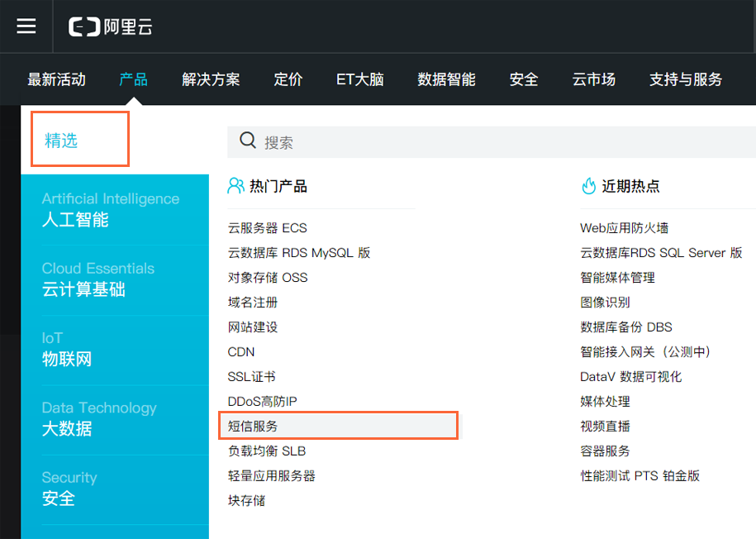Open Web应用防火墙 link
Image resolution: width=756 pixels, height=539 pixels.
pos(624,228)
